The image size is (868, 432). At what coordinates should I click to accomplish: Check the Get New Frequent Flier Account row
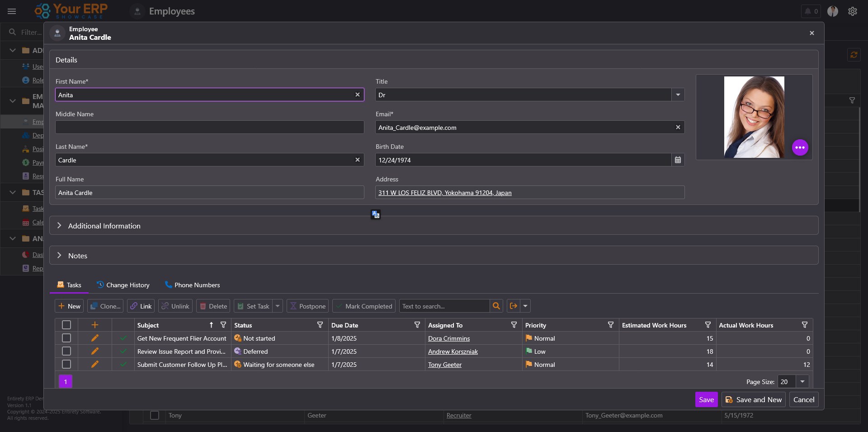pyautogui.click(x=66, y=338)
